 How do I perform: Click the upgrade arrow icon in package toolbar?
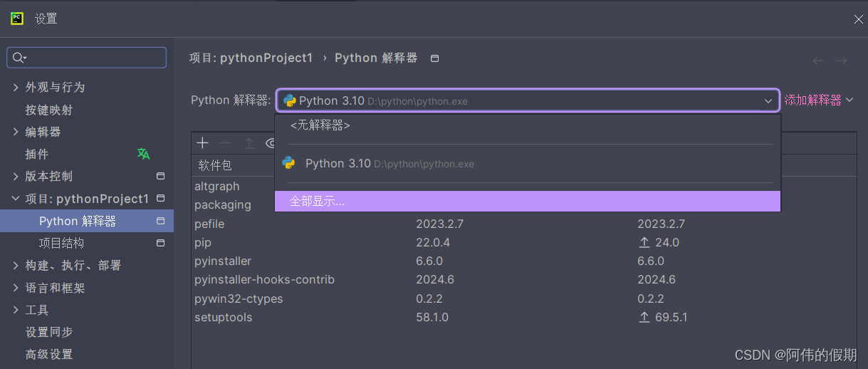coord(249,143)
